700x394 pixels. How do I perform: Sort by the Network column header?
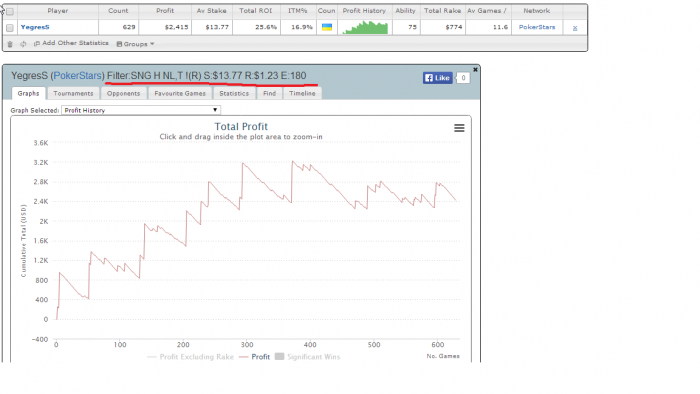(x=537, y=11)
